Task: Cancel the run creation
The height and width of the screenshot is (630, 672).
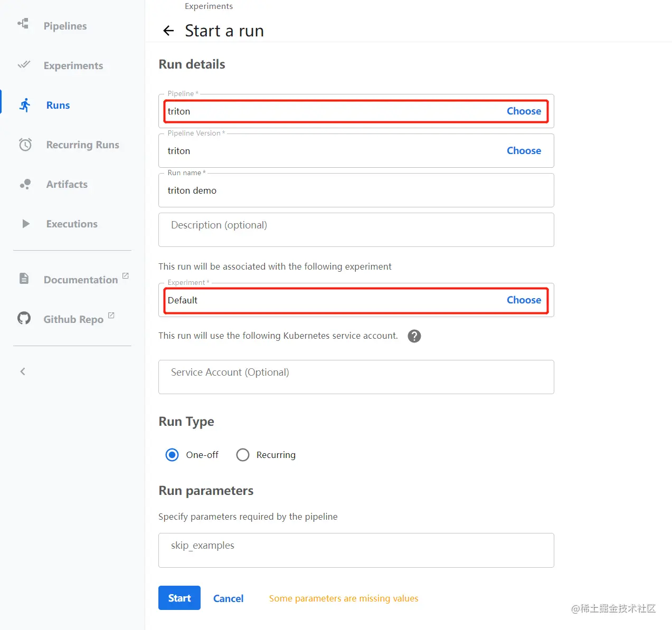Action: (228, 598)
